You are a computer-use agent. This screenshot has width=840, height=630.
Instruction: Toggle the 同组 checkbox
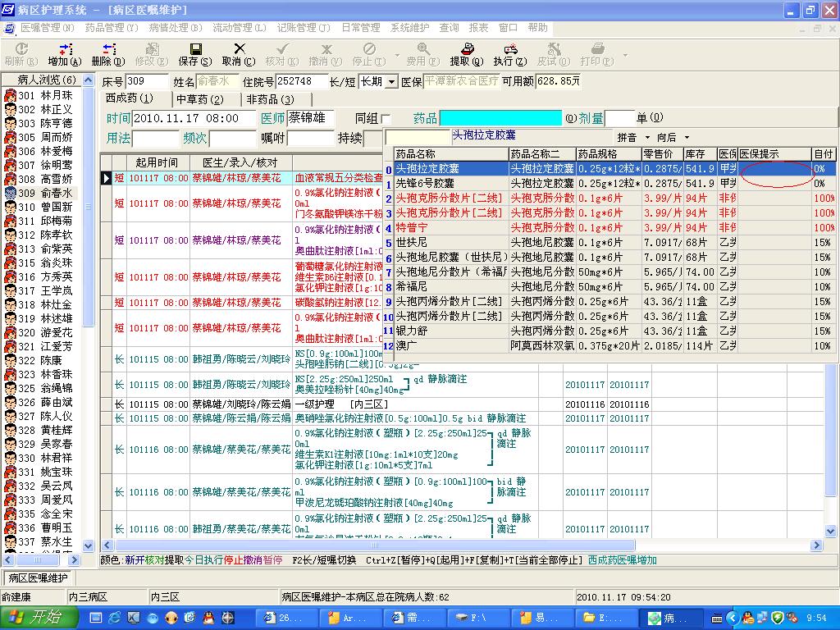[386, 119]
